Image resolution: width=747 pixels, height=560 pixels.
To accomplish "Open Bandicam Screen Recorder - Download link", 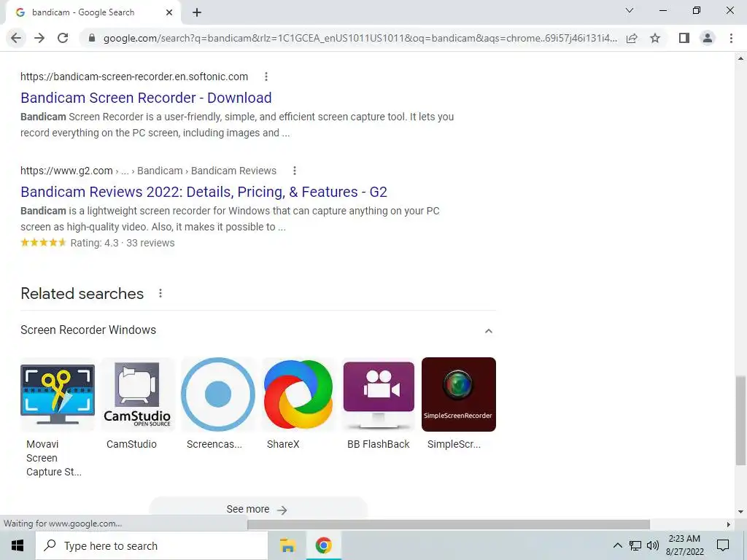I will 146,98.
